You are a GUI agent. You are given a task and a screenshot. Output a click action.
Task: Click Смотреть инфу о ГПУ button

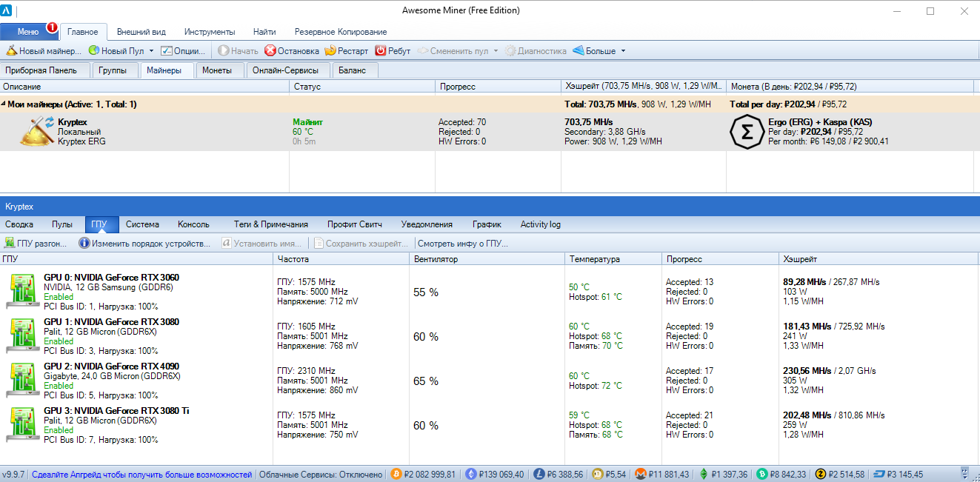[x=463, y=243]
